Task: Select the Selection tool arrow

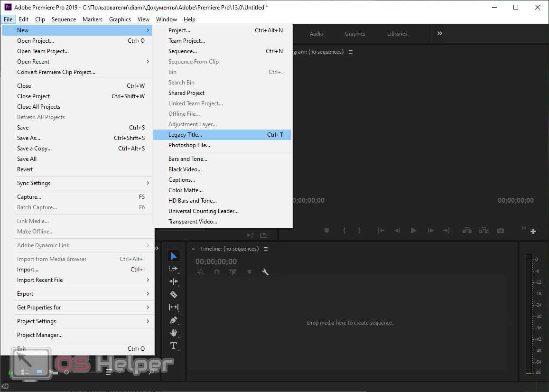Action: point(174,256)
